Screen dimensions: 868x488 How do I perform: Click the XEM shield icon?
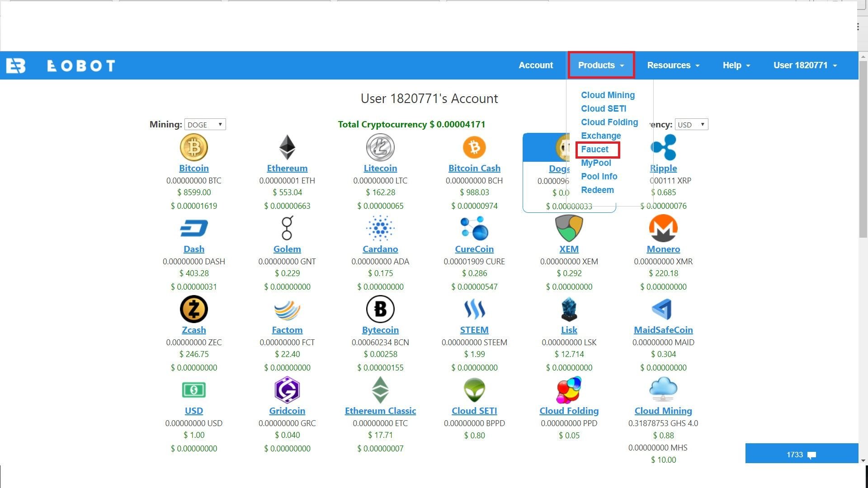[x=569, y=228]
